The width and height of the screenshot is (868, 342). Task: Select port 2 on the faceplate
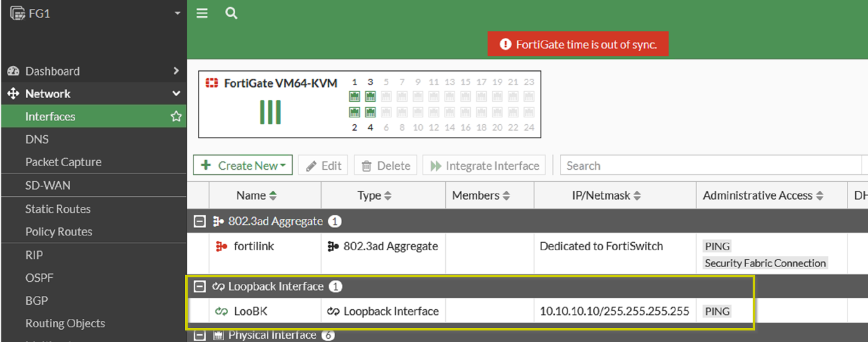tap(354, 112)
